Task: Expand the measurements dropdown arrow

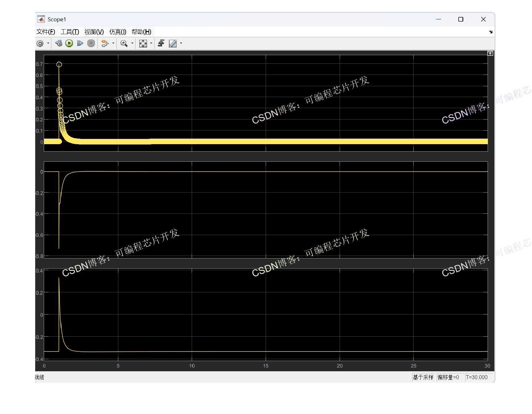Action: pyautogui.click(x=181, y=43)
